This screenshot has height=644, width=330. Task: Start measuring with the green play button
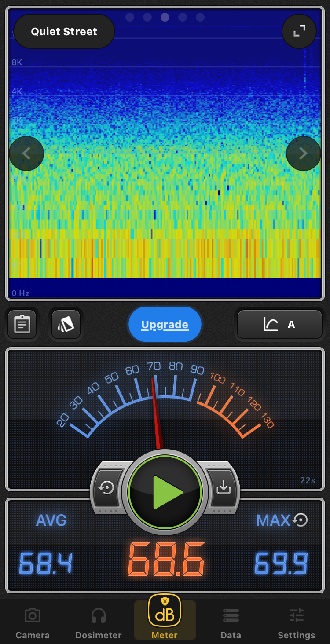pyautogui.click(x=165, y=492)
